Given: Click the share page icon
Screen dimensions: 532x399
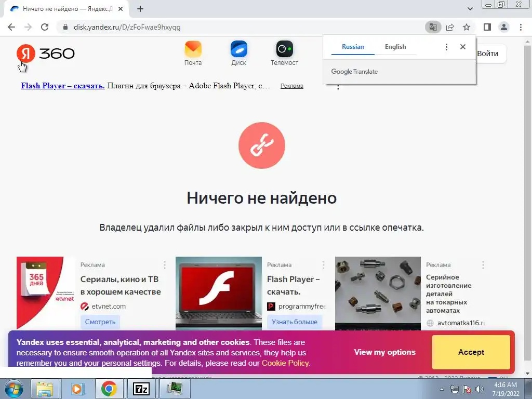Looking at the screenshot, I should (x=450, y=27).
